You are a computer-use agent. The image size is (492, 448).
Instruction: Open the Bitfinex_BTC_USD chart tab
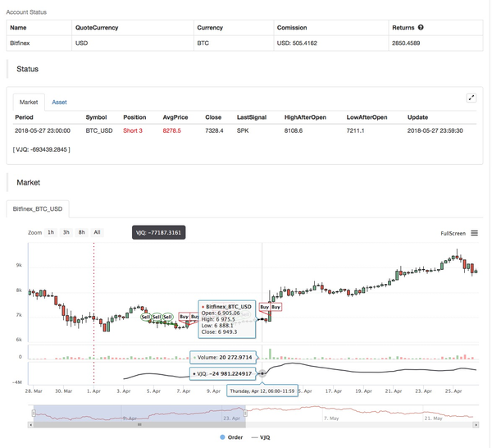point(39,210)
